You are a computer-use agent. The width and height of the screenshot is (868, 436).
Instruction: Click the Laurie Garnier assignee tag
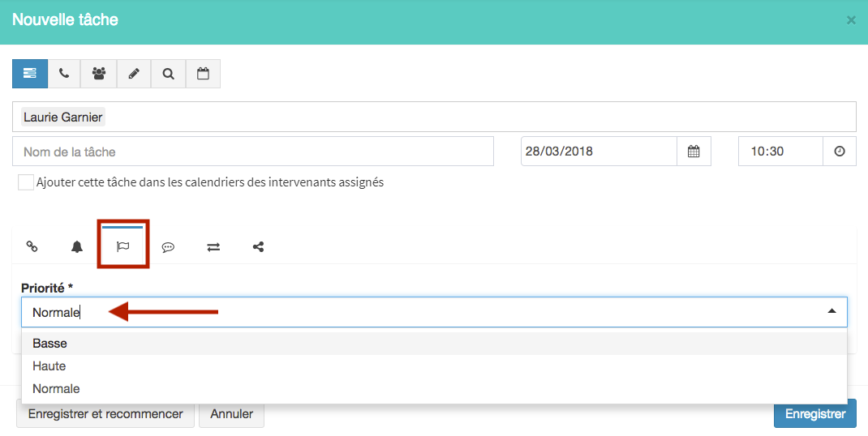[x=63, y=118]
